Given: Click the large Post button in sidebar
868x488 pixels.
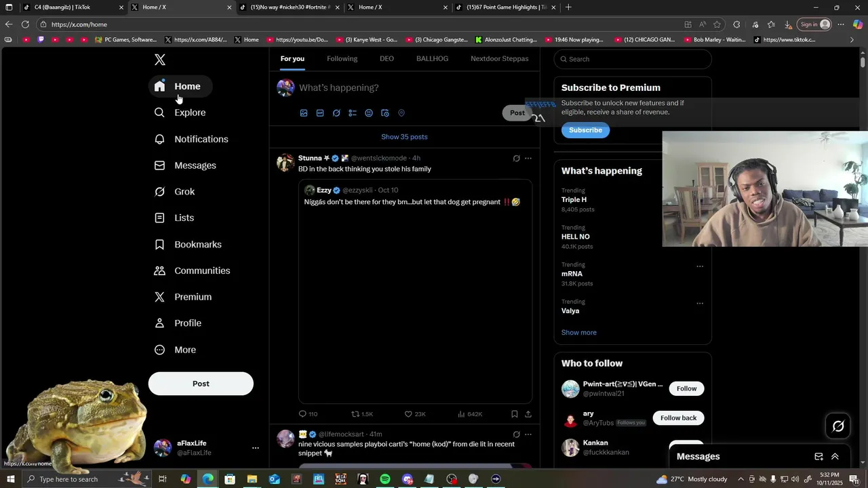Looking at the screenshot, I should pyautogui.click(x=201, y=384).
